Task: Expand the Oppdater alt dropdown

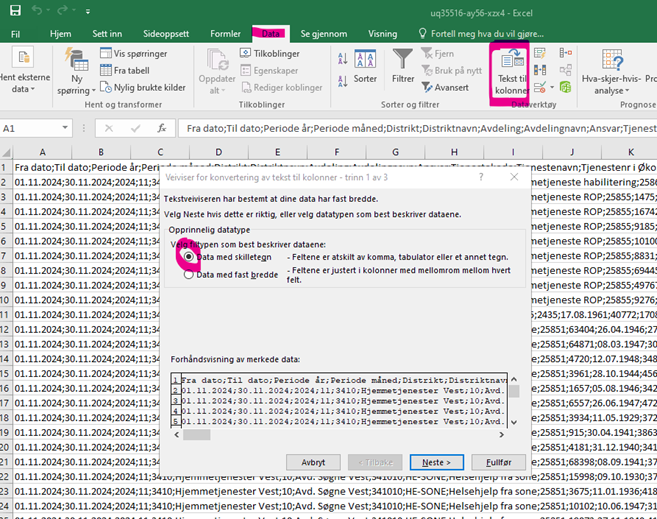Action: tap(223, 90)
